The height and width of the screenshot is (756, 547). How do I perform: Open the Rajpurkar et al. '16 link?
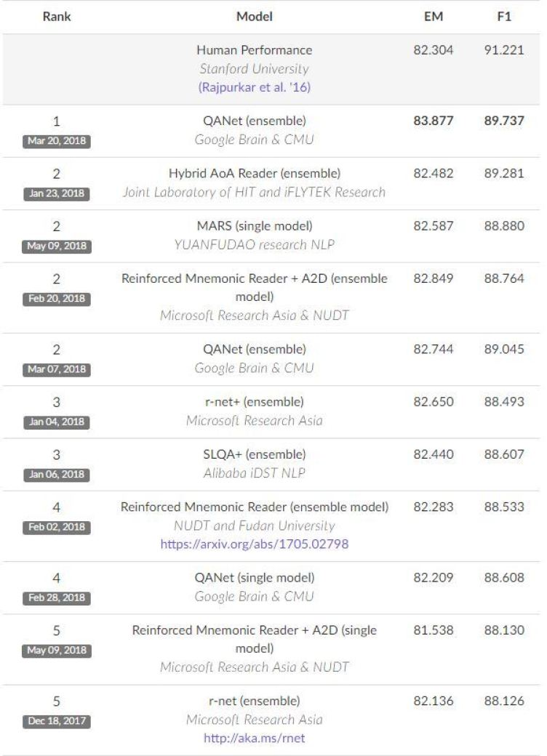click(x=254, y=87)
